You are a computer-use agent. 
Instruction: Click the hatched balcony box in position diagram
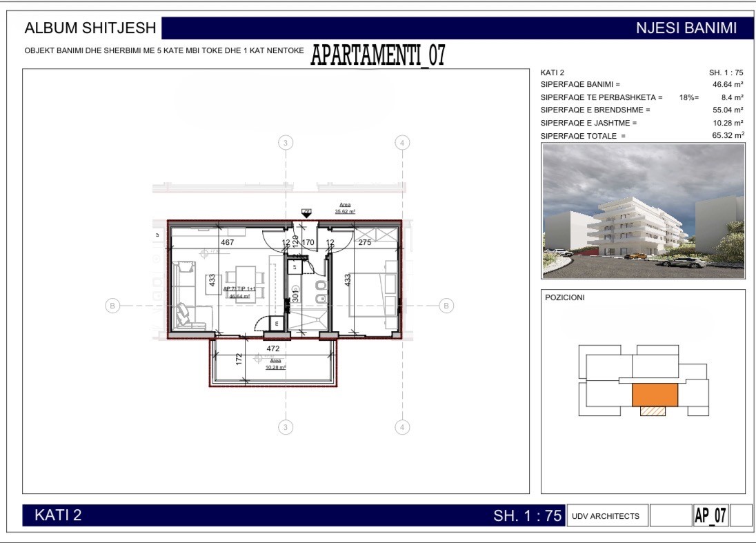tap(653, 411)
